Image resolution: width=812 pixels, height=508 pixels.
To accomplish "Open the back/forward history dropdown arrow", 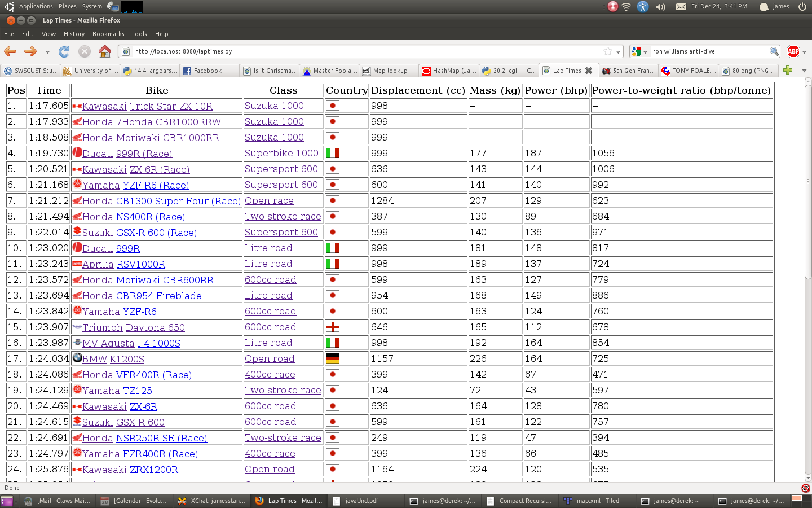I will pyautogui.click(x=47, y=52).
